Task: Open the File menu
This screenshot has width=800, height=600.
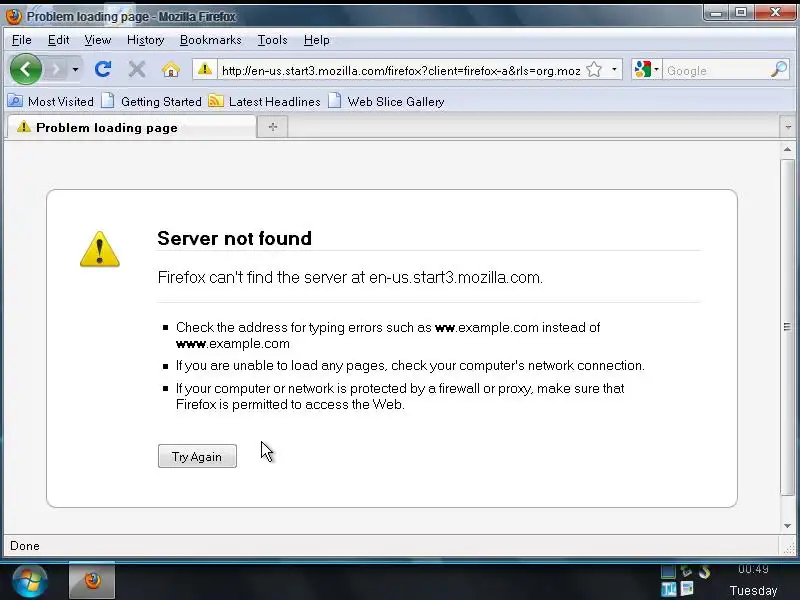Action: point(21,40)
